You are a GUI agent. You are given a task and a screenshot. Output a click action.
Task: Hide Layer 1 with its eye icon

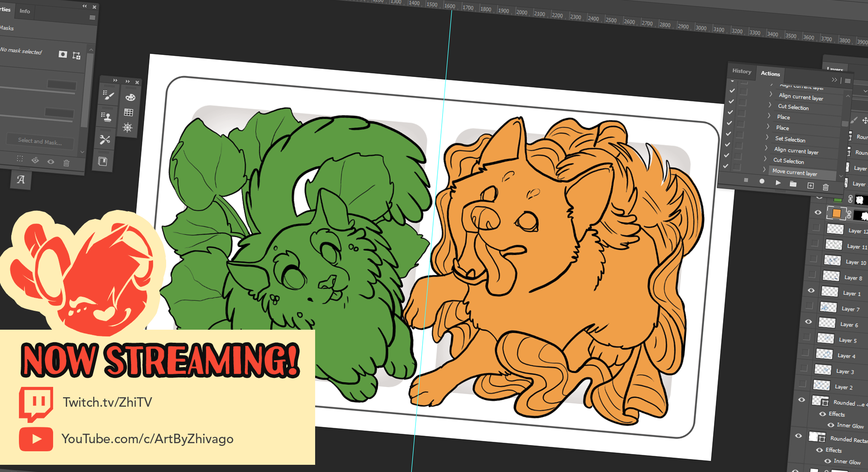[811, 290]
